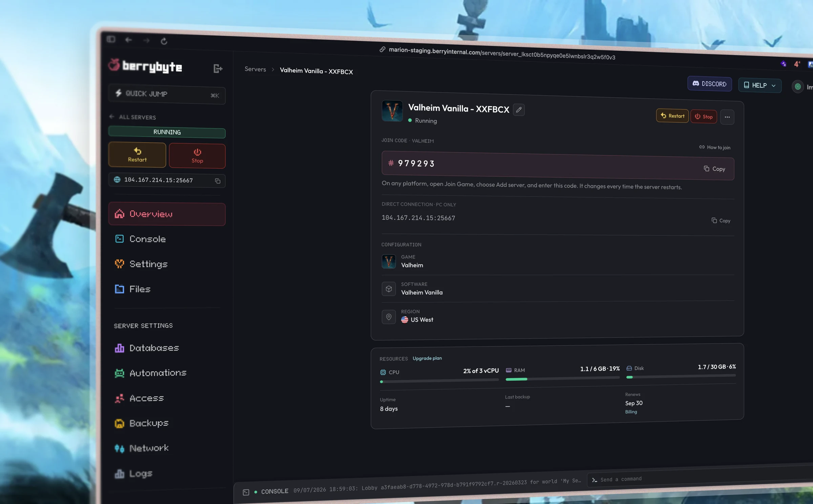Click the sidebar Stop button
Screen dimensions: 813x504
(x=197, y=156)
